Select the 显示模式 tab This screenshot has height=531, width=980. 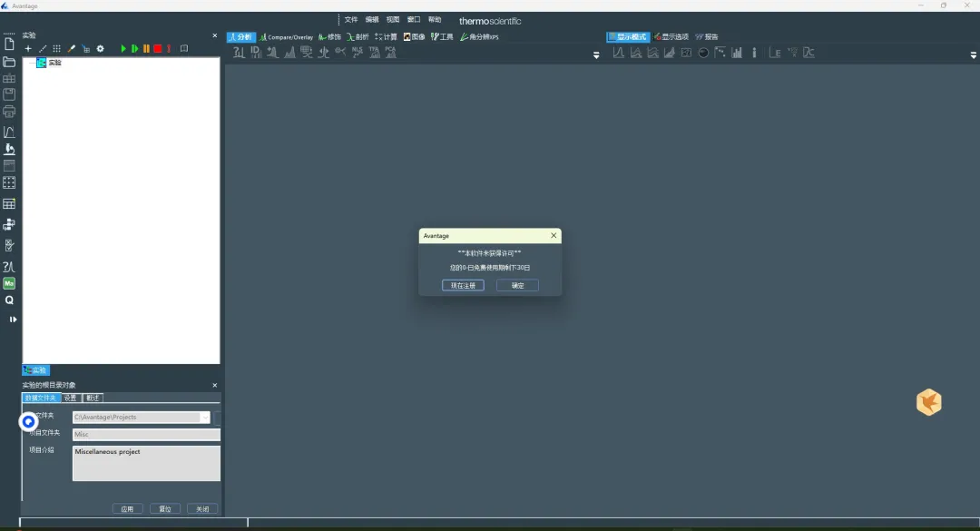(x=628, y=37)
